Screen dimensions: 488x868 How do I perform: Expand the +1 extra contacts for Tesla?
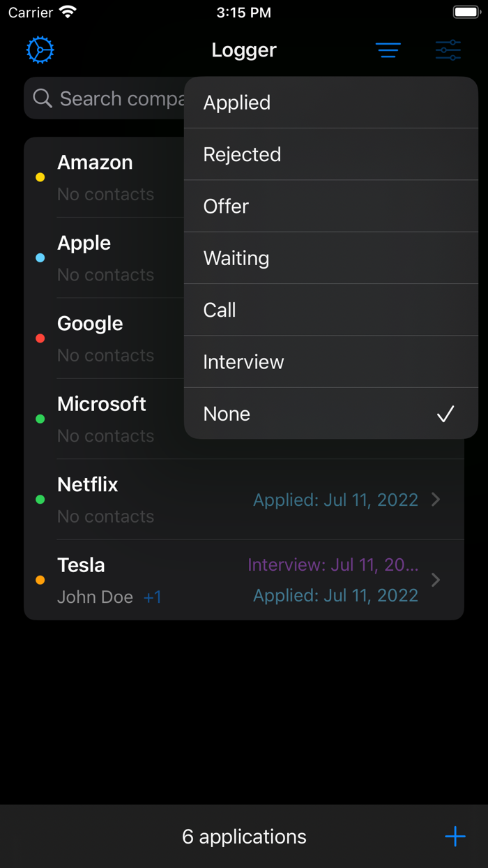(x=153, y=597)
